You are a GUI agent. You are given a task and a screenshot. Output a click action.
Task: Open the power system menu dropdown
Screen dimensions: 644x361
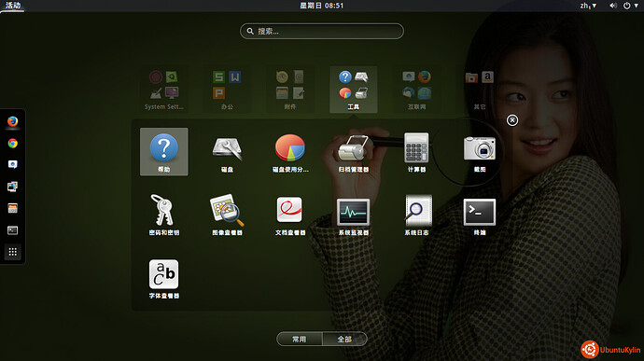[x=631, y=6]
